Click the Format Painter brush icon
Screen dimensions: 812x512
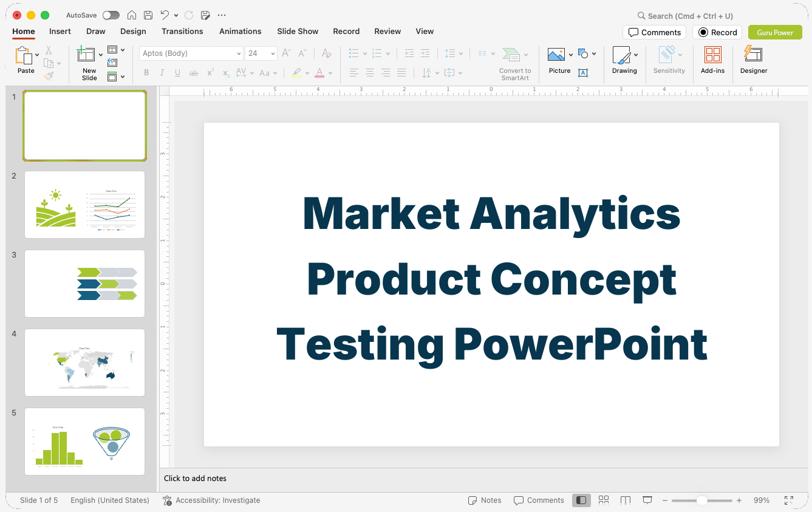coord(49,76)
